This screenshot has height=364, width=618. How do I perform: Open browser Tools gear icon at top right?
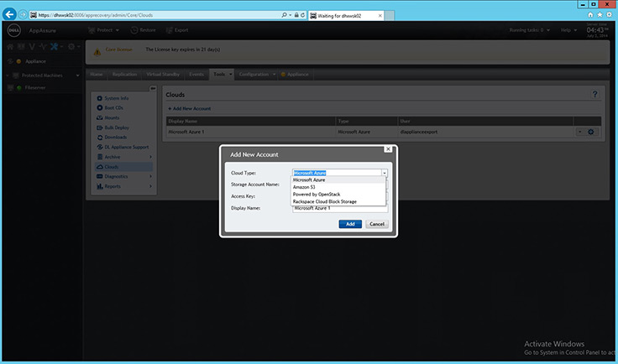point(609,14)
